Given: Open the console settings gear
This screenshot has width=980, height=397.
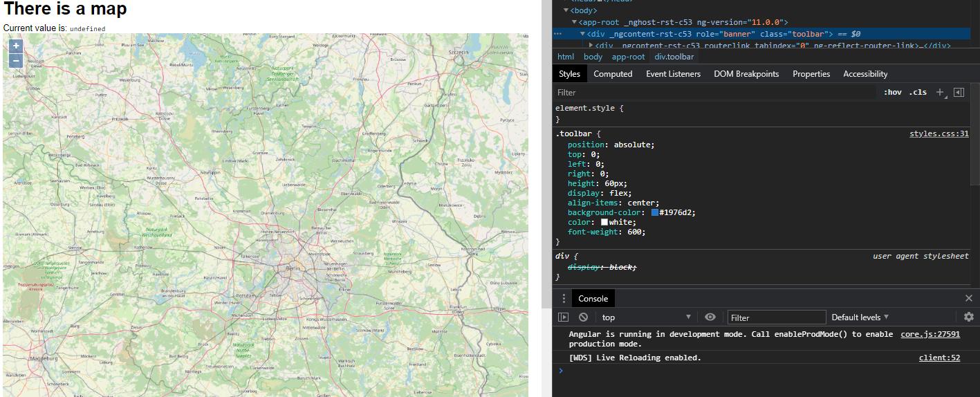Looking at the screenshot, I should [x=969, y=317].
